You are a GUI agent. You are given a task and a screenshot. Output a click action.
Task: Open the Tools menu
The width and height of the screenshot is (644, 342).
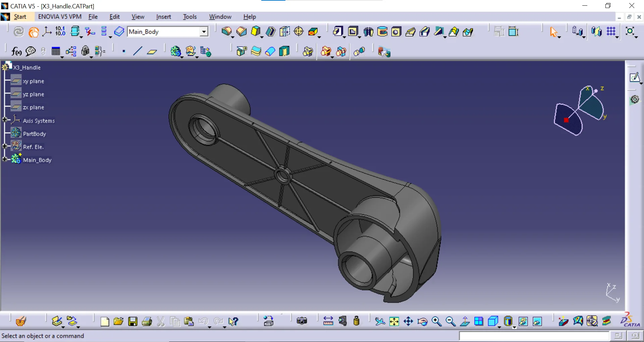pyautogui.click(x=190, y=17)
